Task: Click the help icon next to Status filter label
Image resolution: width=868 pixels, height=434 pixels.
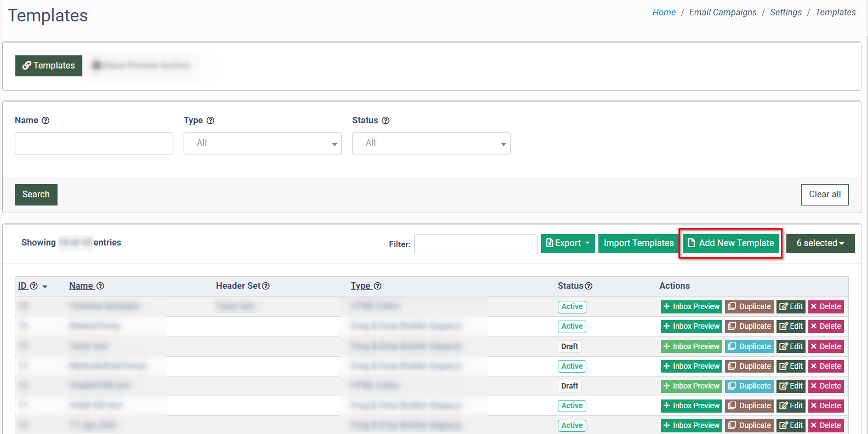Action: pos(385,121)
